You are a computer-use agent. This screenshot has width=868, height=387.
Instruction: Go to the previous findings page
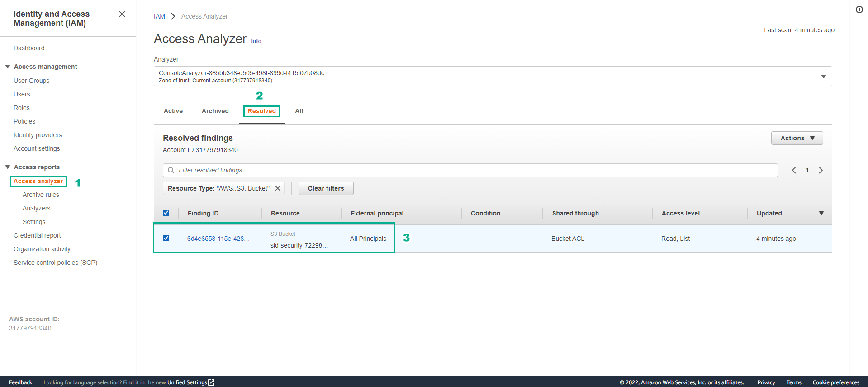coord(794,170)
